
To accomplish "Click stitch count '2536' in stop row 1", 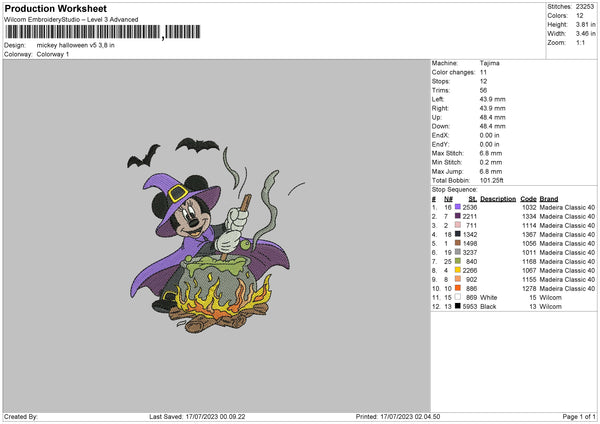I will tap(470, 207).
